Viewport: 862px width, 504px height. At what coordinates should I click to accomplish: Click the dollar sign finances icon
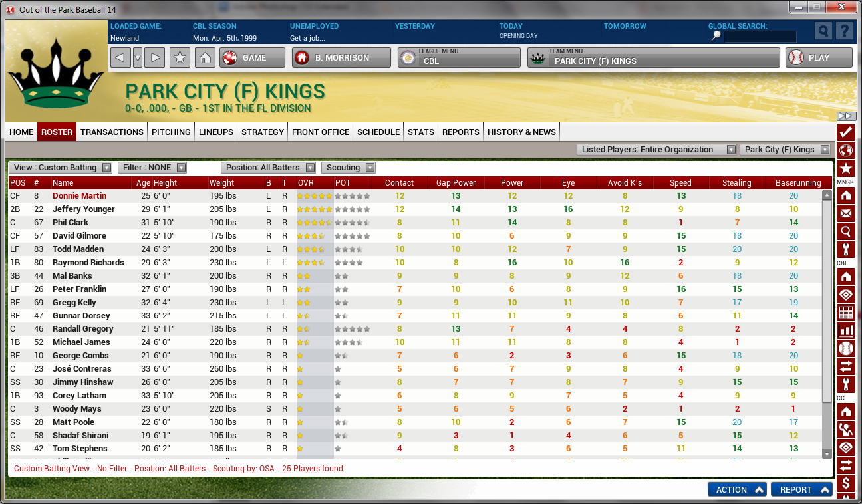click(x=845, y=483)
